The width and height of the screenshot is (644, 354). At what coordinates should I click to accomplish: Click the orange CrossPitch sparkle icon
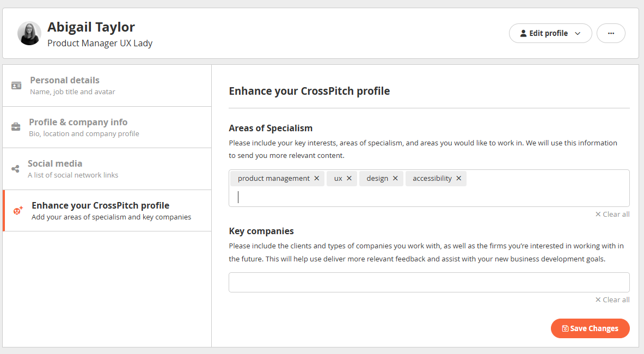[x=18, y=211]
